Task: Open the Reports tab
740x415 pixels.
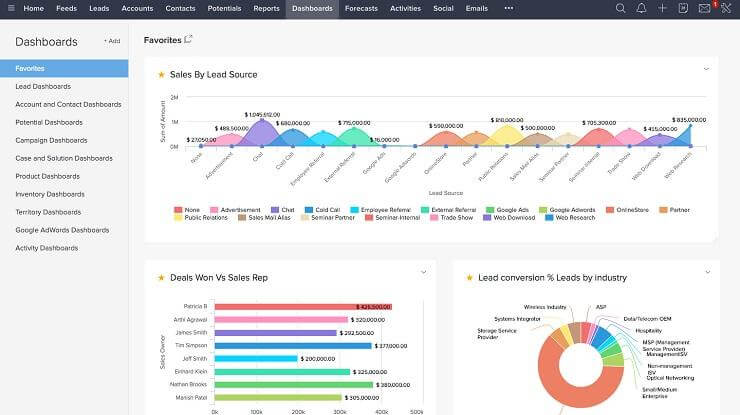Action: (266, 8)
